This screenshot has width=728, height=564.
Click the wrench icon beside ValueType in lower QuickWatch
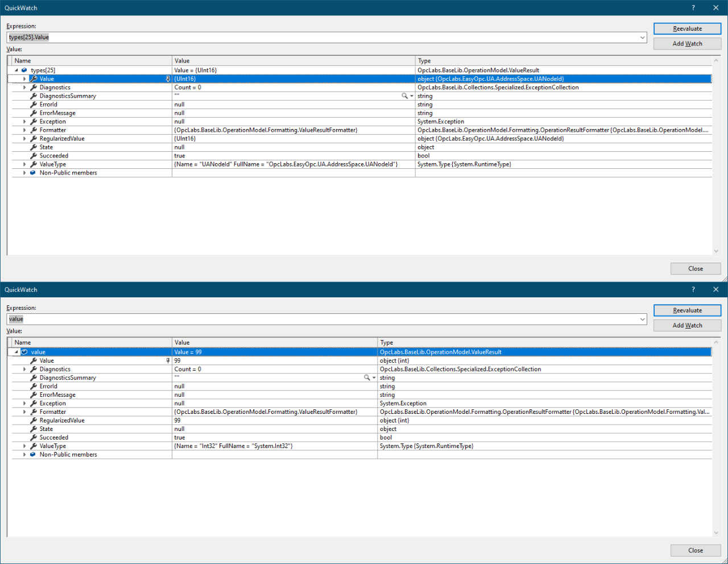pyautogui.click(x=34, y=446)
